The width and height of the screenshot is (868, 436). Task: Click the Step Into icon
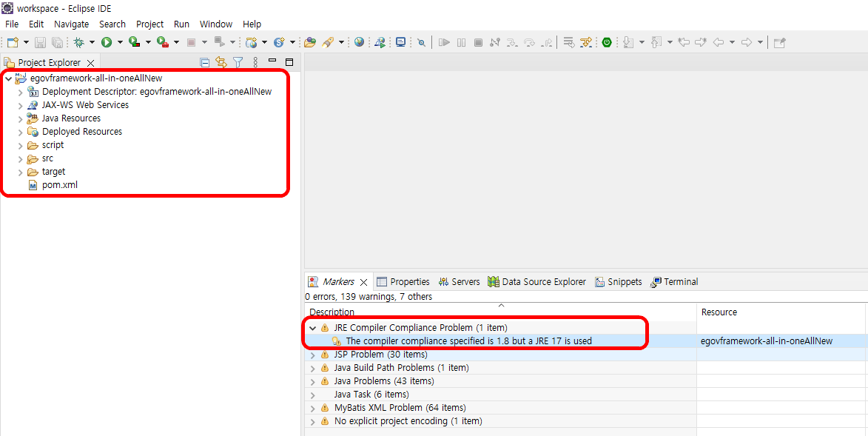512,42
